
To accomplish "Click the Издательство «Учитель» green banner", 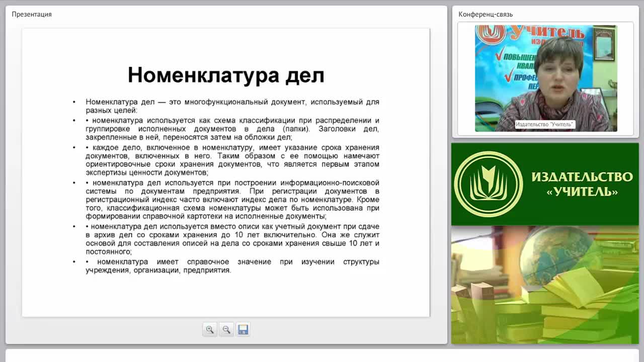I will pyautogui.click(x=545, y=184).
